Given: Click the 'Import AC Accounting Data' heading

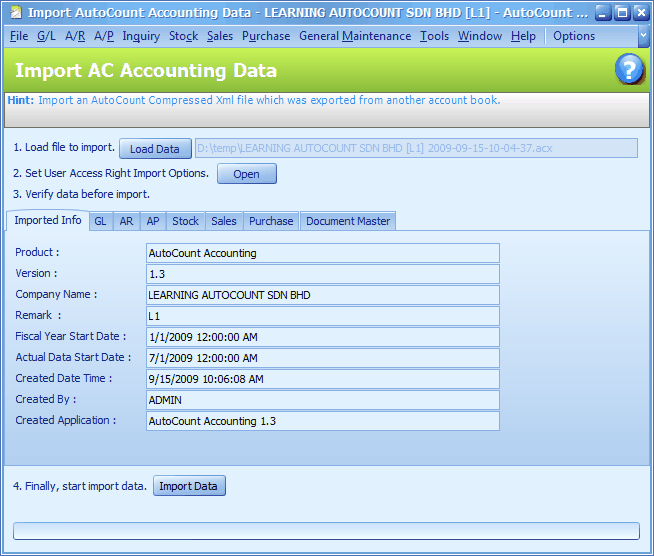Looking at the screenshot, I should pyautogui.click(x=146, y=70).
